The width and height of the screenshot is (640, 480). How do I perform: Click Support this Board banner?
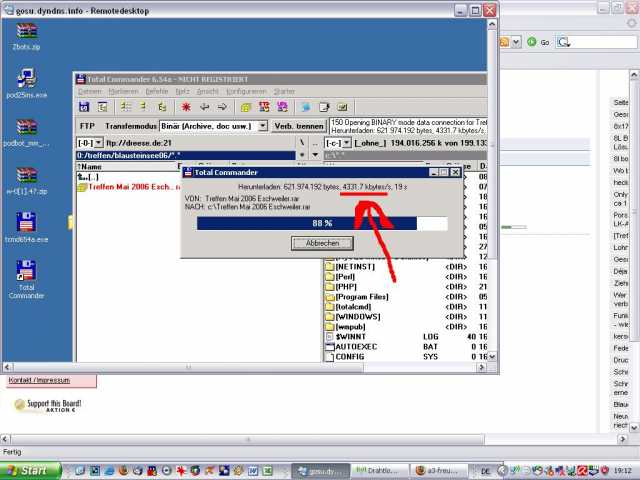pyautogui.click(x=48, y=405)
